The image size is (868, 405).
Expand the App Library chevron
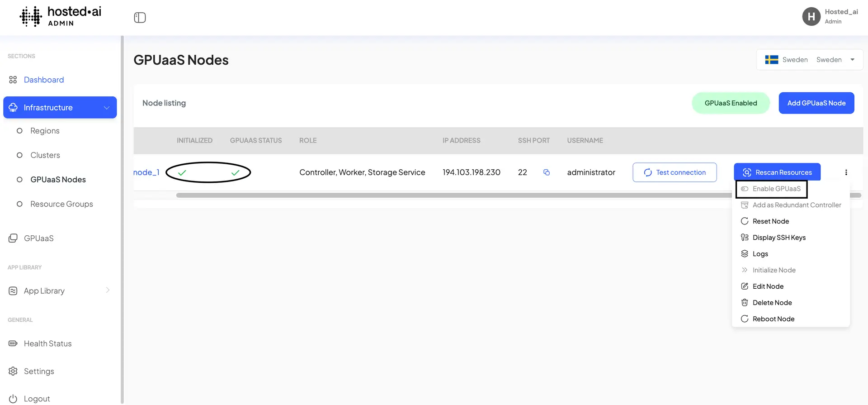pos(108,290)
